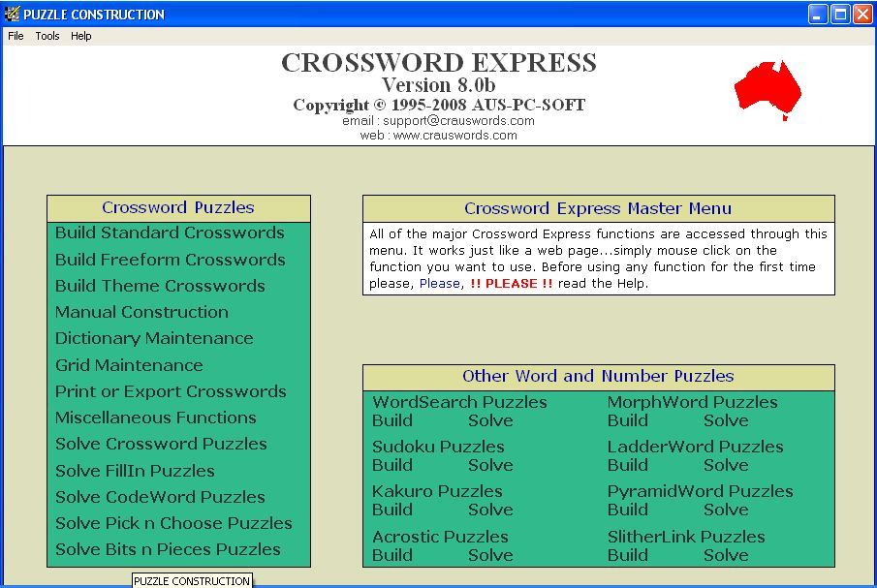Image resolution: width=877 pixels, height=588 pixels.
Task: Click Build under LadderWord Puzzles
Action: tap(628, 465)
